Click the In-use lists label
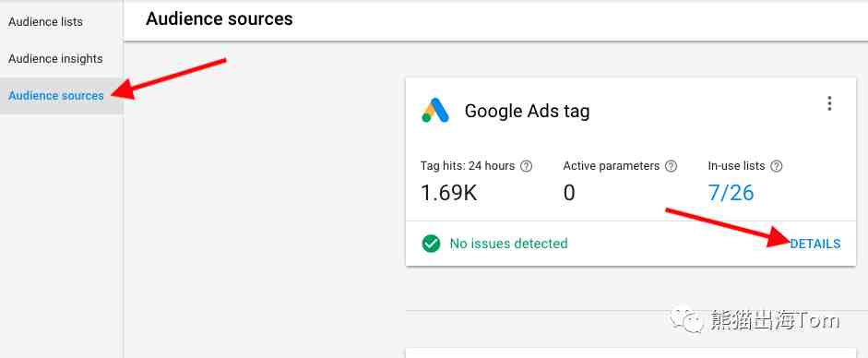Image resolution: width=868 pixels, height=358 pixels. pos(736,166)
